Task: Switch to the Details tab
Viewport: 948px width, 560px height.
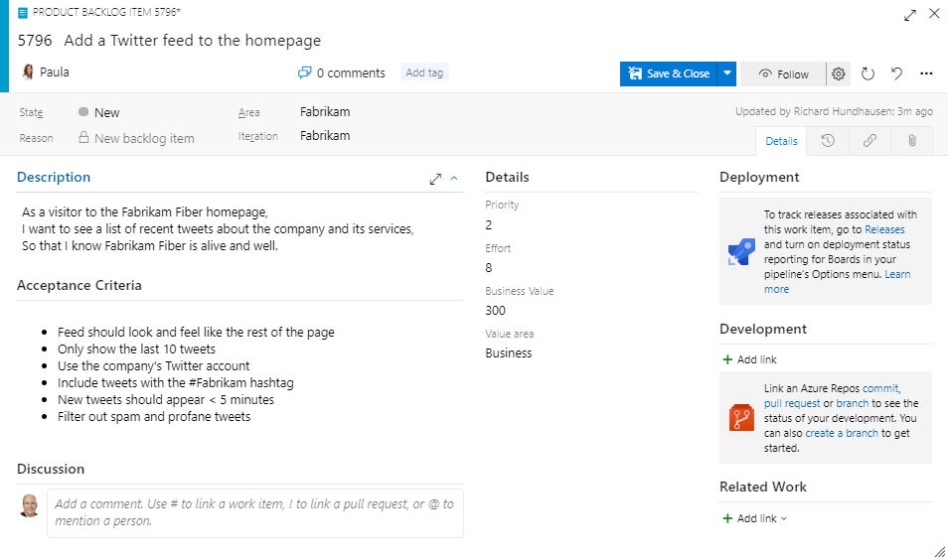Action: pyautogui.click(x=781, y=141)
